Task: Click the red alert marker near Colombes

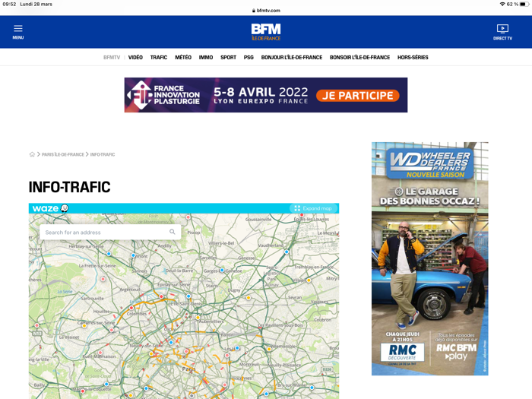Action: pos(131,308)
